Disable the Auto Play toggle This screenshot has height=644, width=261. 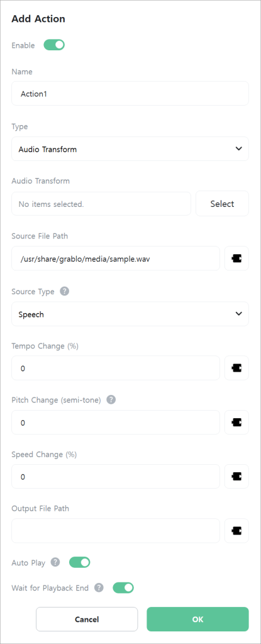(x=79, y=562)
